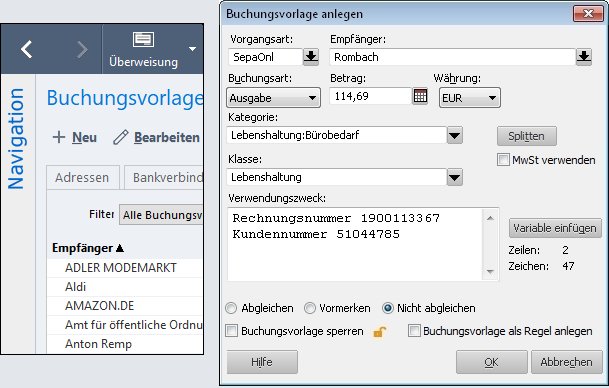The width and height of the screenshot is (609, 388).
Task: Open the Währung EUR dropdown
Action: point(470,97)
